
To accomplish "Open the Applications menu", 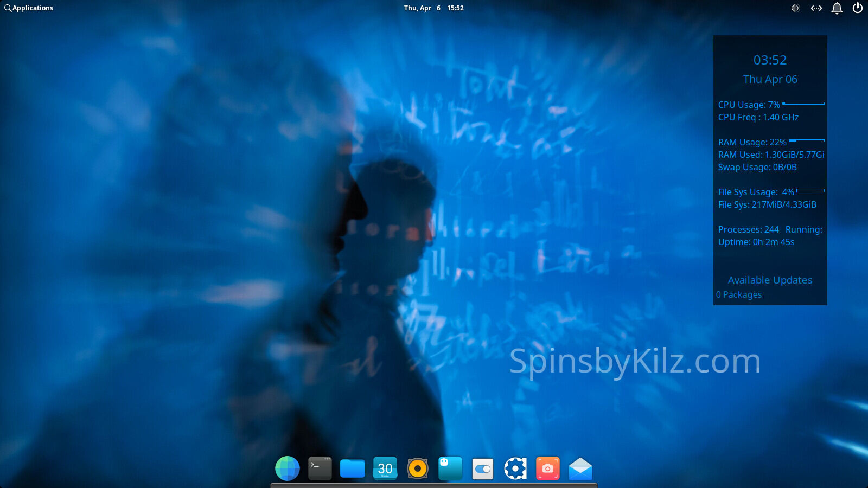I will pos(29,8).
